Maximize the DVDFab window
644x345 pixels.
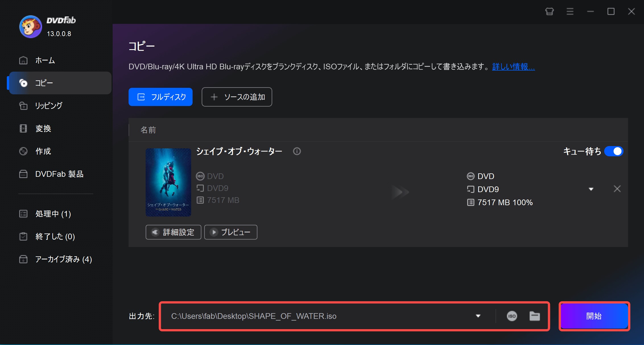click(611, 12)
